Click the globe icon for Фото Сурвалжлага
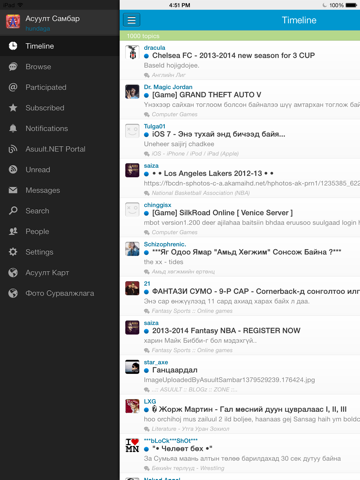 (x=13, y=293)
